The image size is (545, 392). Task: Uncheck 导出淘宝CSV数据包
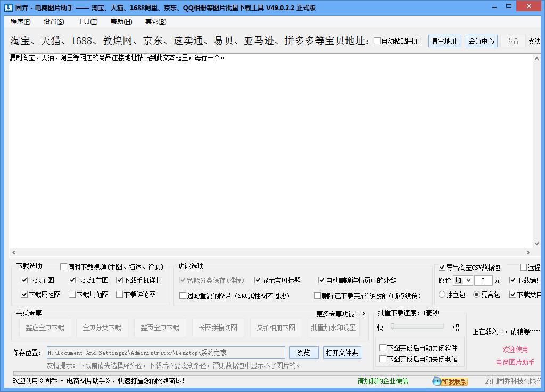(x=442, y=268)
